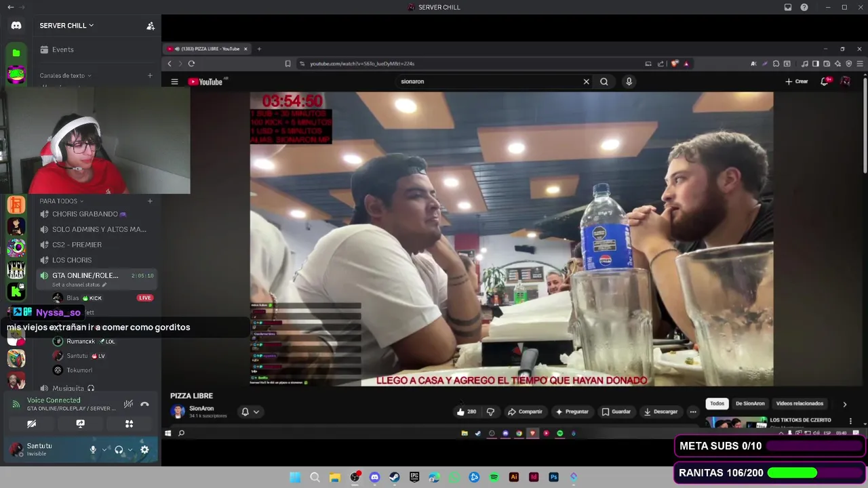Disconnect from voice with hang-up icon
The image size is (868, 488).
[144, 404]
